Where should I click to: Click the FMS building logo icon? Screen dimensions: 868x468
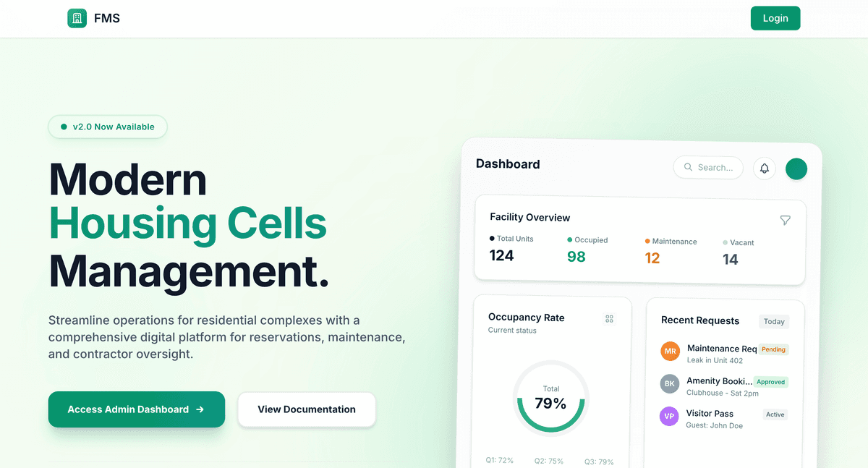77,19
